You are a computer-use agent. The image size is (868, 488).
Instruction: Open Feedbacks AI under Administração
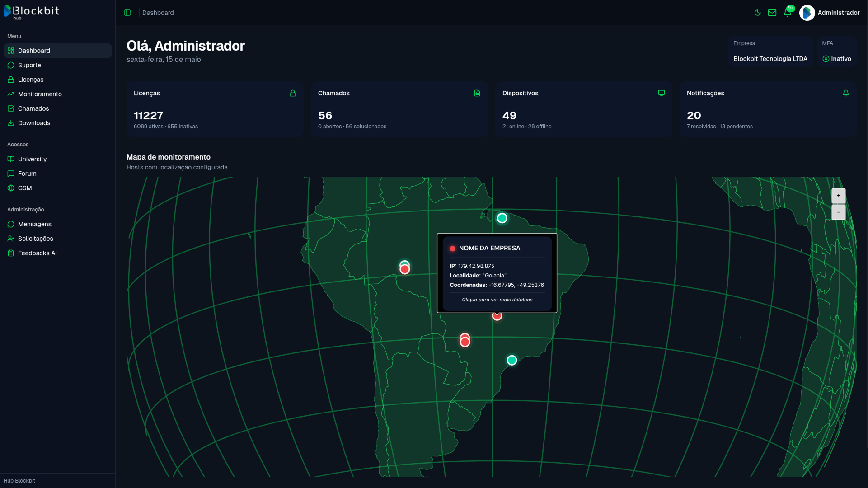[x=57, y=253]
